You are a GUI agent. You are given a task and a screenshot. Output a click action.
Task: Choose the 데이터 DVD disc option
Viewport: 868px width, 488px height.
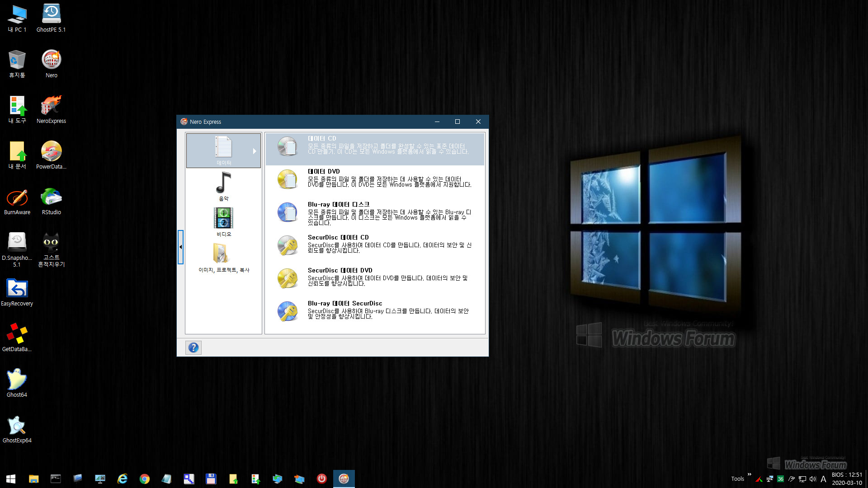pyautogui.click(x=375, y=182)
